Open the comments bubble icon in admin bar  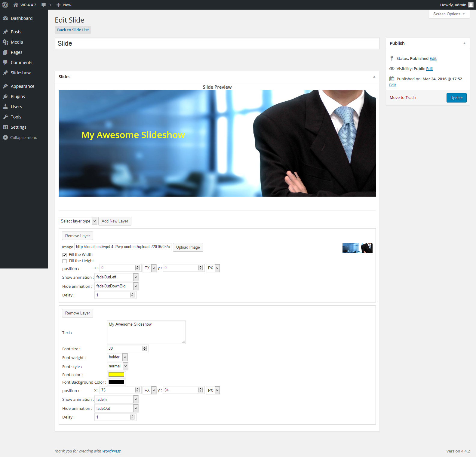(44, 5)
